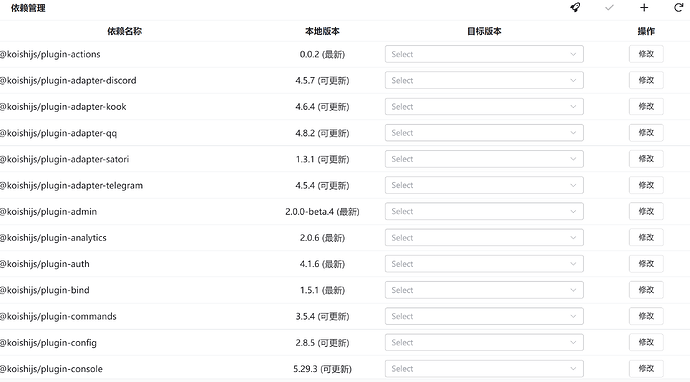Select the @koishijs/plugin-adapter-kook name

(x=63, y=107)
